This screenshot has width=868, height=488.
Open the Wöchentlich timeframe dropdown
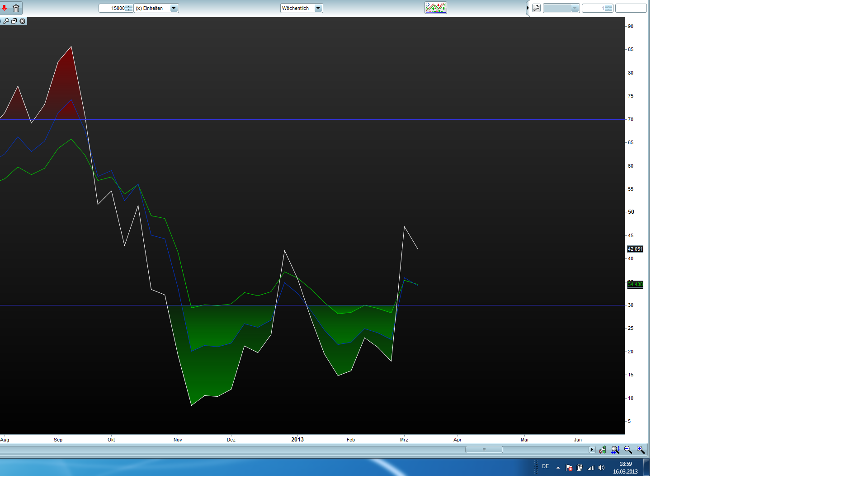click(x=318, y=8)
